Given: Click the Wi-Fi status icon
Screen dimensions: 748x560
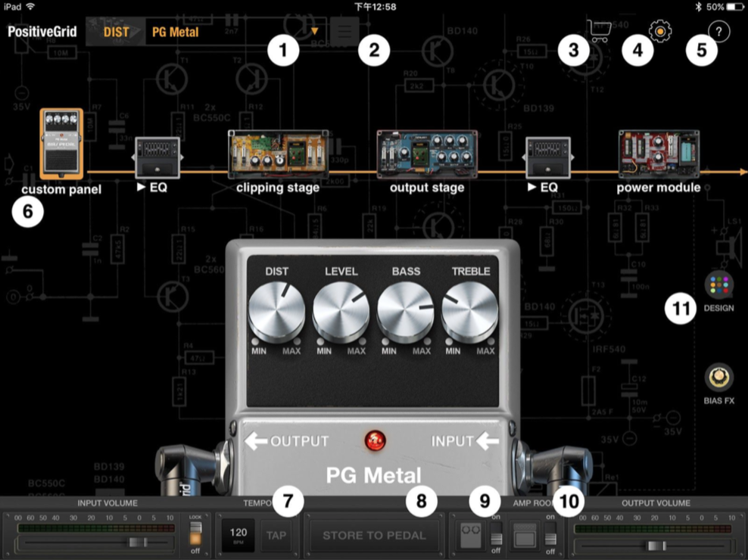Looking at the screenshot, I should [x=30, y=7].
